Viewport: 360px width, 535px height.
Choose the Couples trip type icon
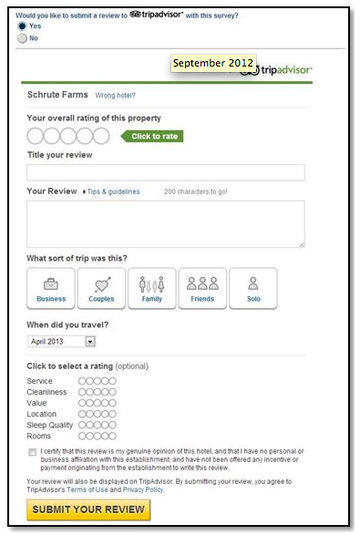pos(101,288)
